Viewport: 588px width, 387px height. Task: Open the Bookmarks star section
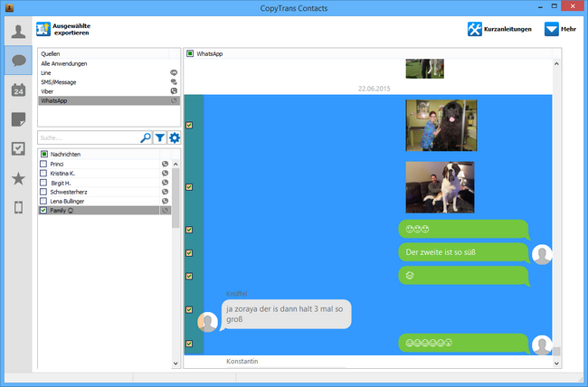[16, 179]
